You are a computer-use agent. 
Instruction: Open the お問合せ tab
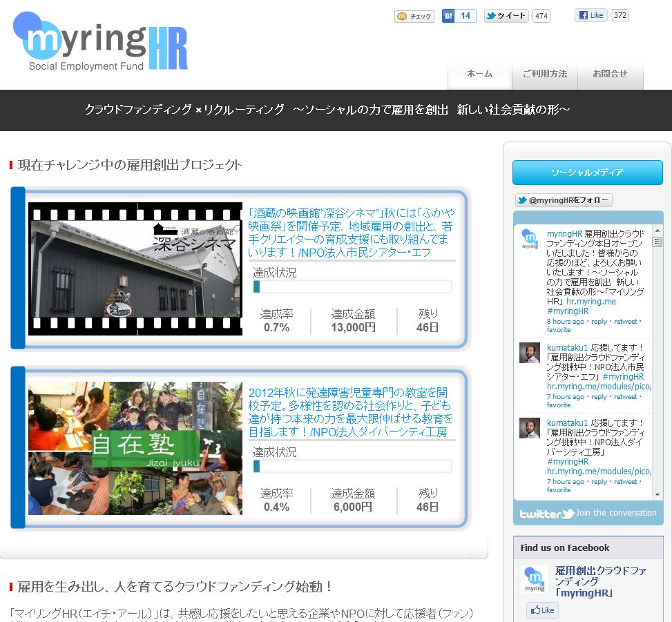[x=610, y=74]
